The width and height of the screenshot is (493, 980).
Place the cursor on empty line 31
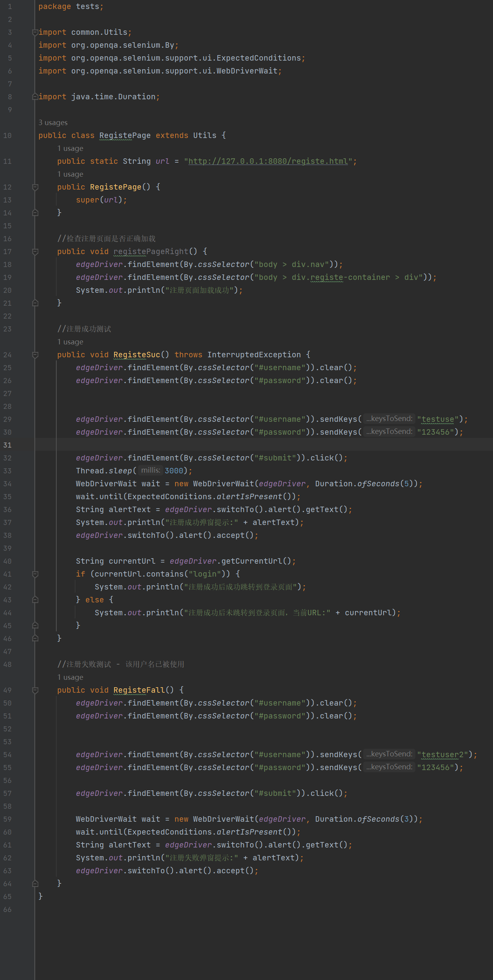[x=264, y=445]
